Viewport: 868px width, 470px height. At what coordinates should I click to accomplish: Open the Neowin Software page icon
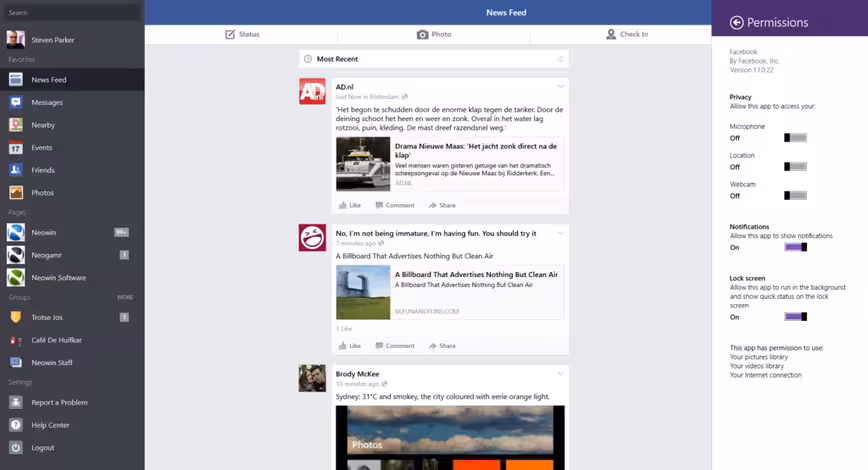[16, 277]
